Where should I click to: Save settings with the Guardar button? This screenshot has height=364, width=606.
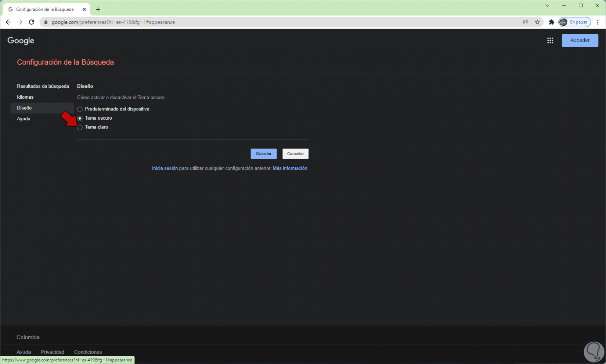point(264,154)
